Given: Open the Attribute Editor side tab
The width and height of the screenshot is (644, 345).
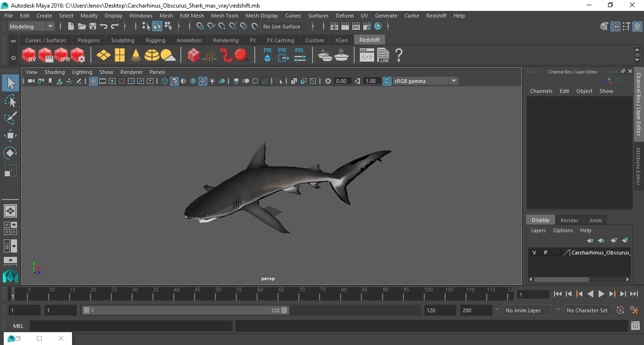Looking at the screenshot, I should [638, 166].
